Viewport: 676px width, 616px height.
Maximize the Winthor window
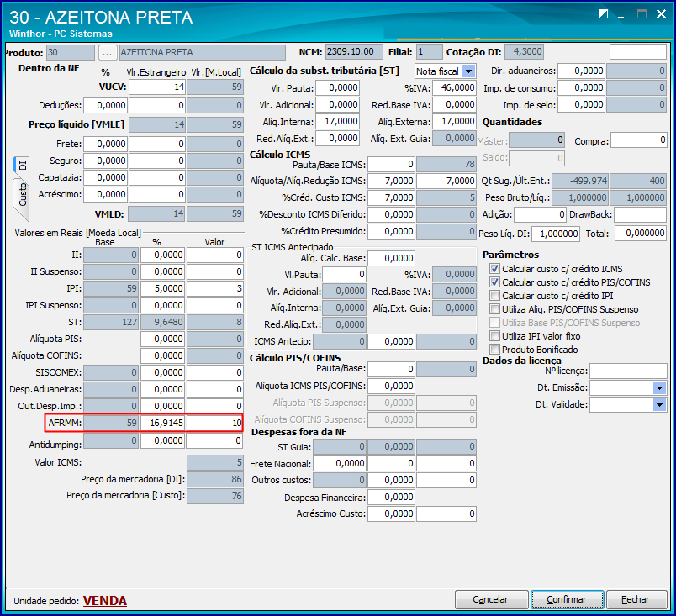coord(642,14)
